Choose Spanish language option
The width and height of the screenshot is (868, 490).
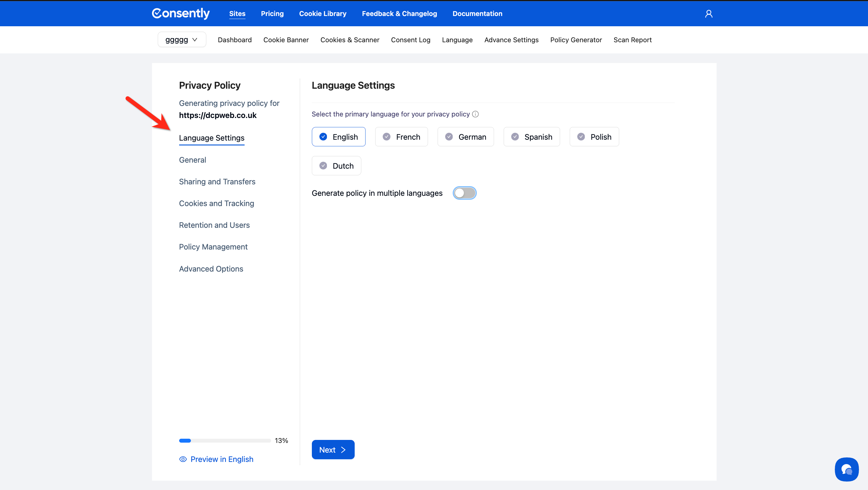[x=531, y=137]
